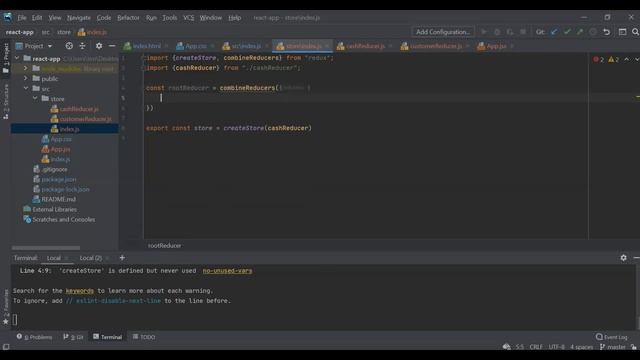Click the lock icon in status bar
This screenshot has height=360, width=640.
click(633, 347)
